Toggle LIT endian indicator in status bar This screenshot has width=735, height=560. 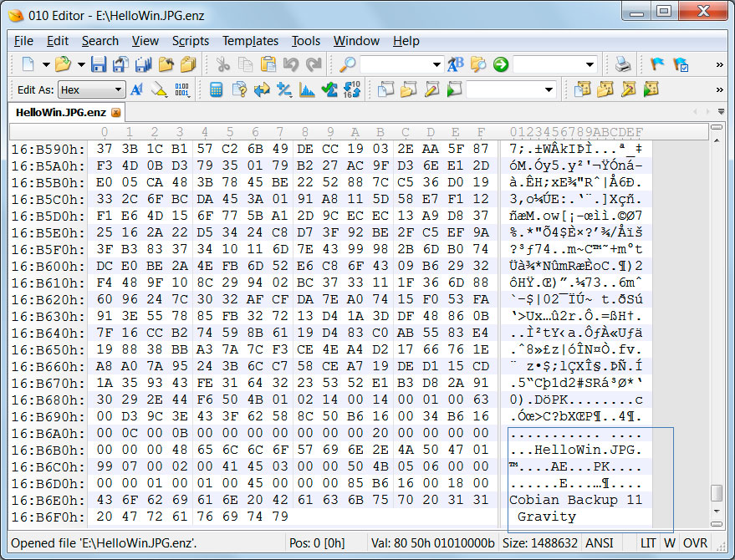pyautogui.click(x=648, y=542)
